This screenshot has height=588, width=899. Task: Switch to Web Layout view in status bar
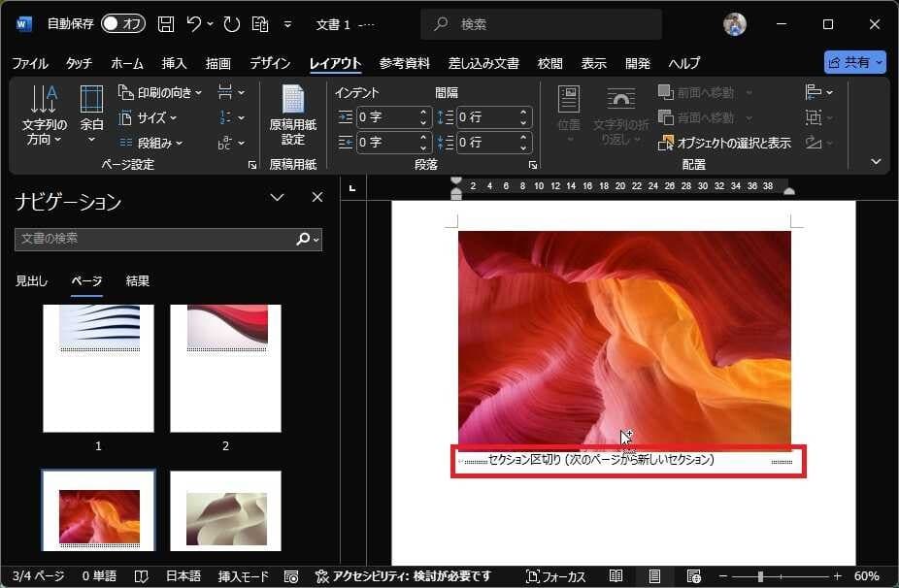tap(693, 576)
